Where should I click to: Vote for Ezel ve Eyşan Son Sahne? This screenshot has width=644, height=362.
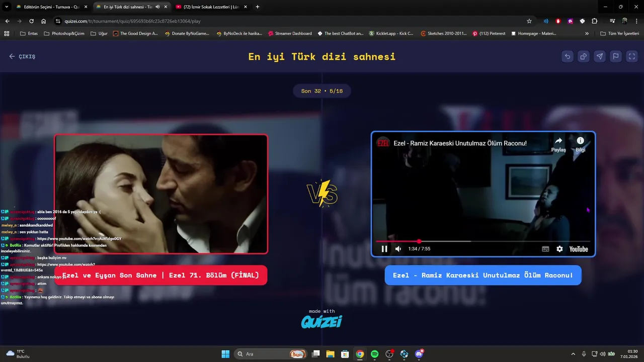tap(160, 276)
